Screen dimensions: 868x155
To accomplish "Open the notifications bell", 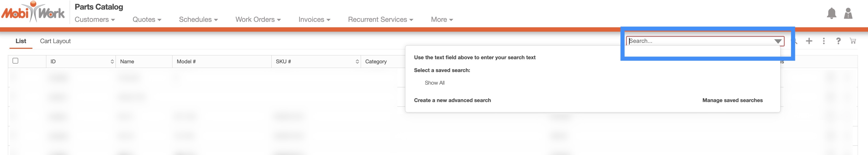I will [x=831, y=13].
